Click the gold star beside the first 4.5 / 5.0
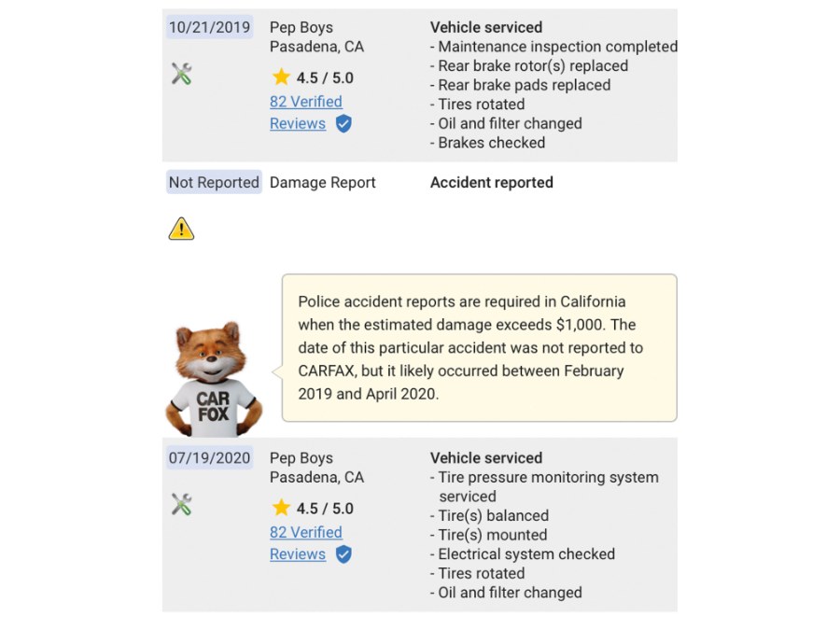Viewport: 840px width, 630px height. pyautogui.click(x=281, y=77)
